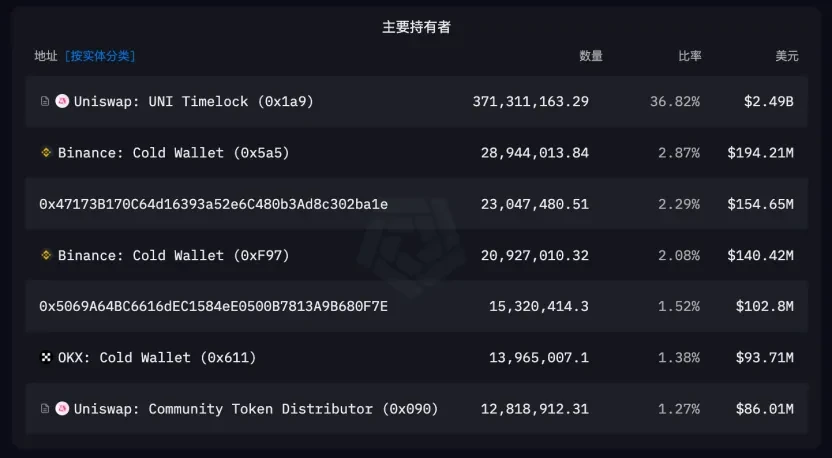The image size is (832, 458).
Task: Sort by the 数量 column header
Action: click(x=591, y=56)
